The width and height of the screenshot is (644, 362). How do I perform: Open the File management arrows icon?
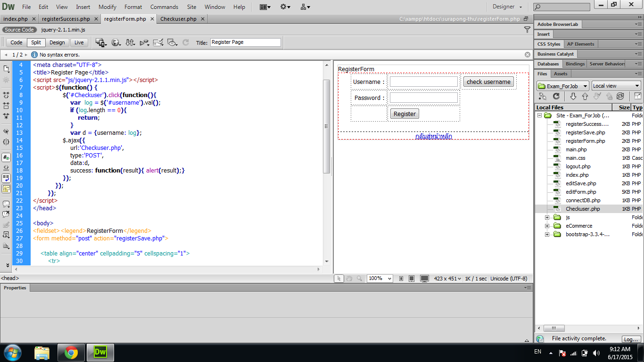130,42
